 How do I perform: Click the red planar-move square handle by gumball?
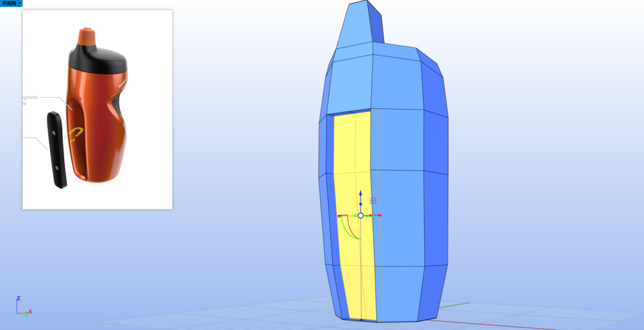(373, 201)
